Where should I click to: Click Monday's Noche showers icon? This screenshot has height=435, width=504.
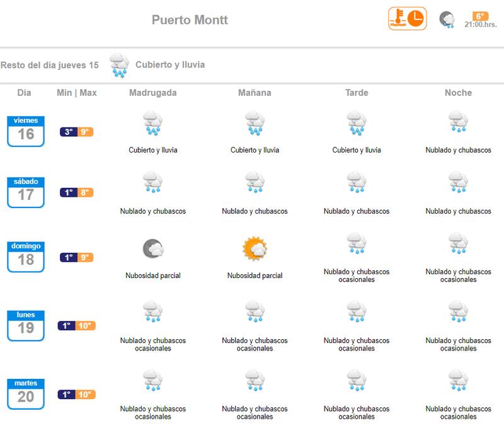pyautogui.click(x=458, y=312)
